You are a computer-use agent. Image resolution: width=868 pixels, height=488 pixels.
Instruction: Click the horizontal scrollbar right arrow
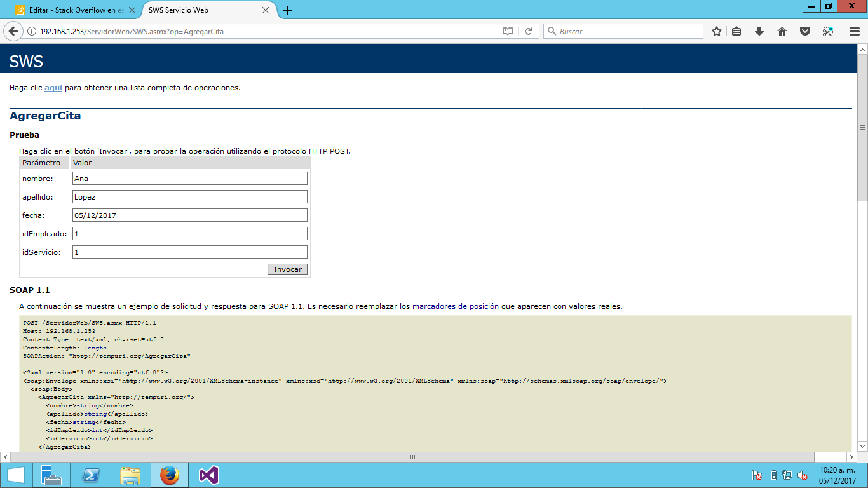coord(851,457)
